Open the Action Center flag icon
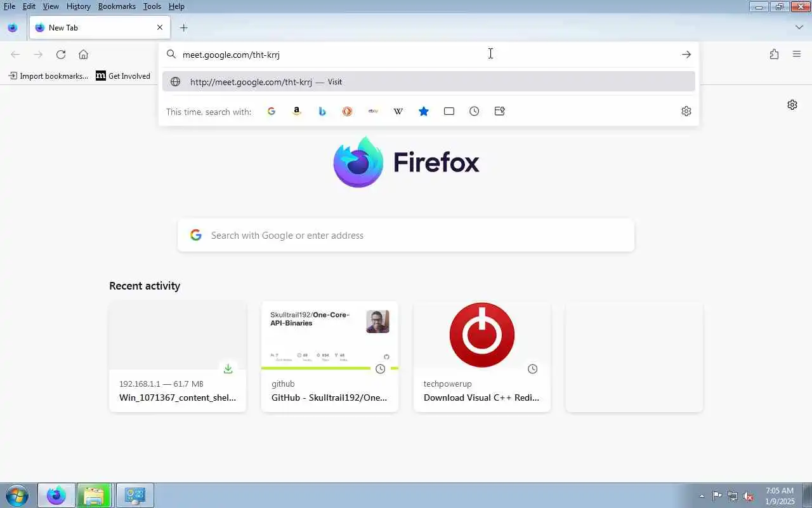 [717, 496]
